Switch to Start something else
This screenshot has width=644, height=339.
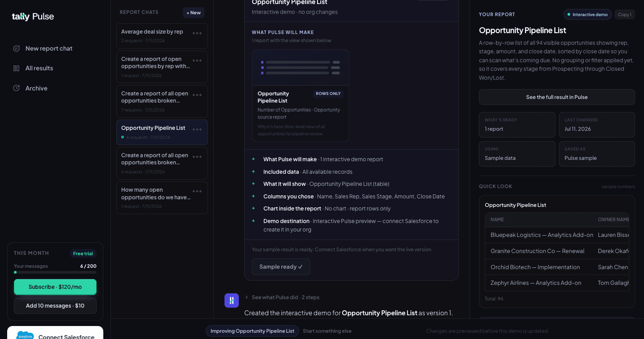point(327,331)
